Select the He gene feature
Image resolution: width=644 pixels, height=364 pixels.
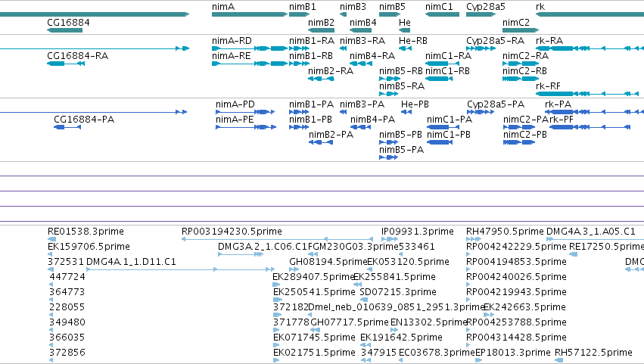405,30
